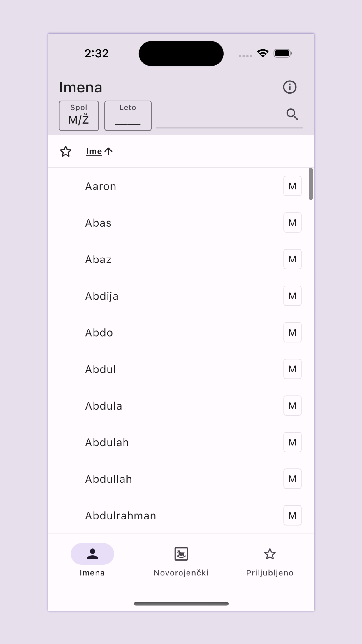Click the list scrollbar thumb
362x644 pixels.
(x=311, y=184)
